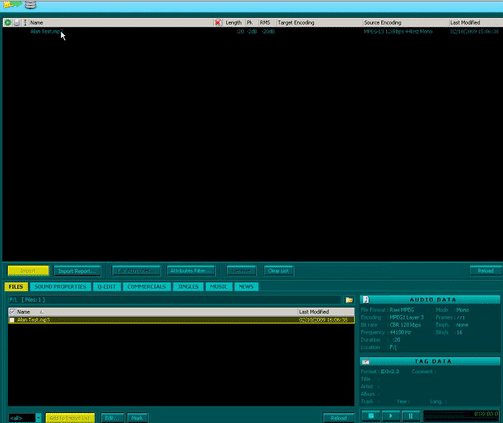
Task: Click the yellow folder arrow icon at top
Action: 13,4
